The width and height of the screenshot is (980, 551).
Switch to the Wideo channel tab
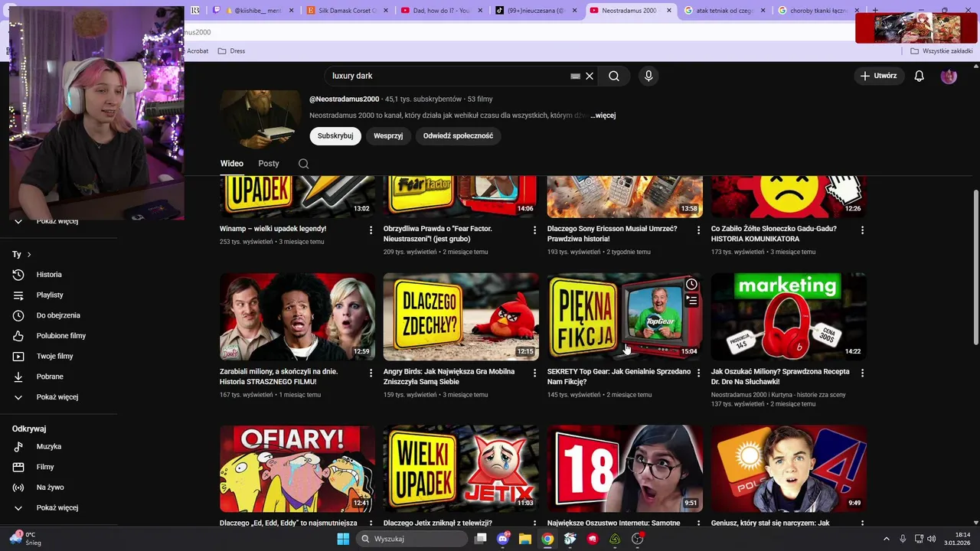point(232,164)
